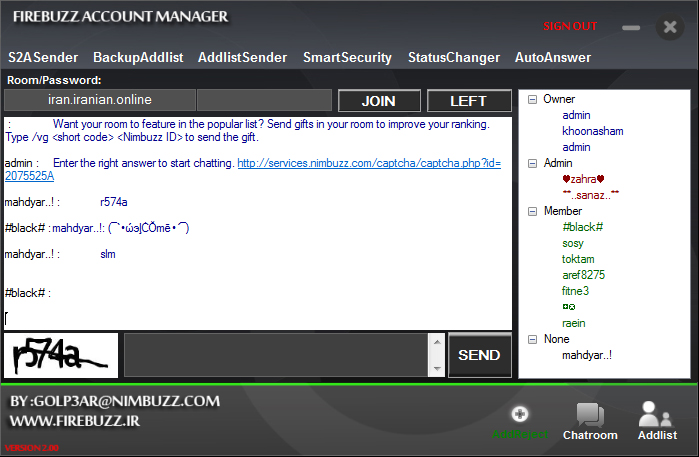The image size is (699, 457).
Task: Collapse the Admin group in user tree
Action: coord(532,163)
